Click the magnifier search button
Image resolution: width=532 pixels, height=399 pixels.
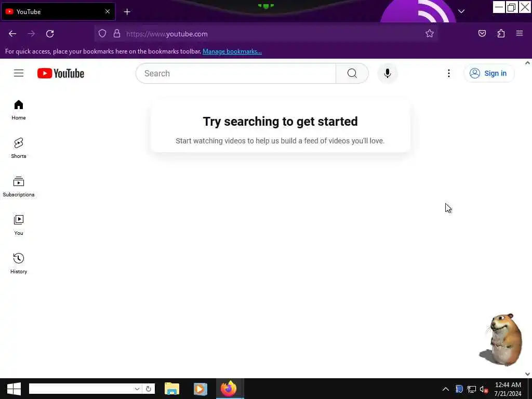coord(352,73)
